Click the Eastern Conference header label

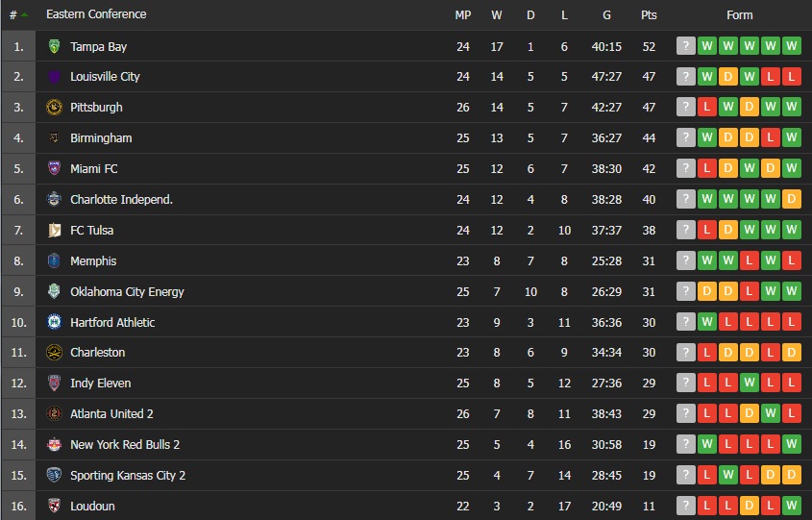[96, 15]
